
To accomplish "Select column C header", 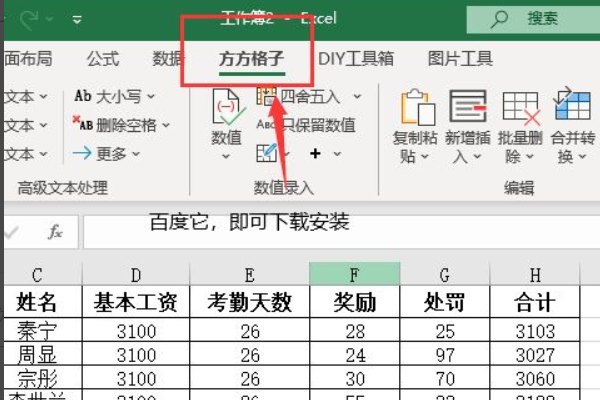I will click(x=43, y=274).
